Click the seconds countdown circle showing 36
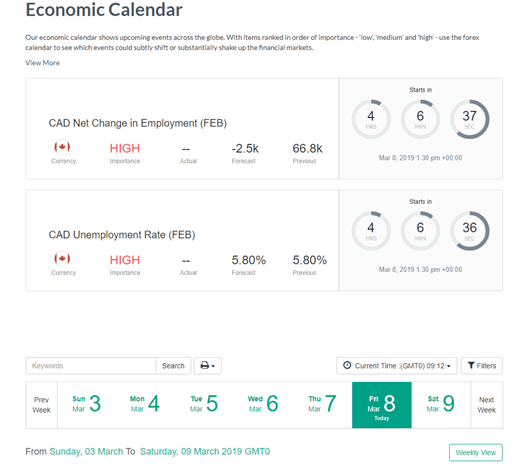 (469, 231)
